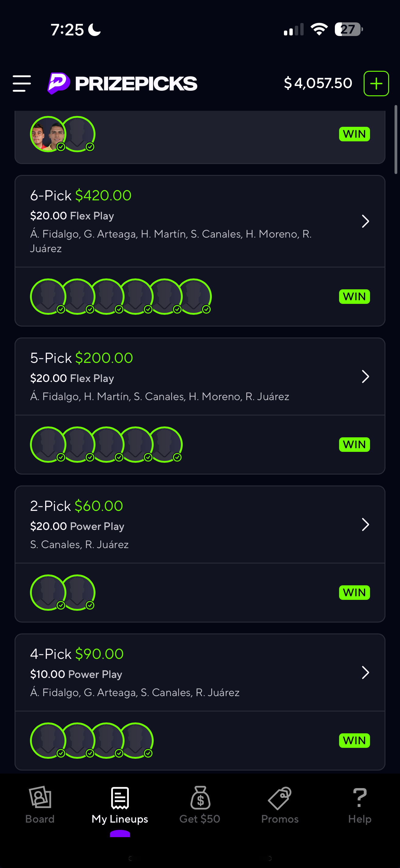Expand the 2-Pick $60.00 lineup chevron
This screenshot has width=400, height=868.
365,524
